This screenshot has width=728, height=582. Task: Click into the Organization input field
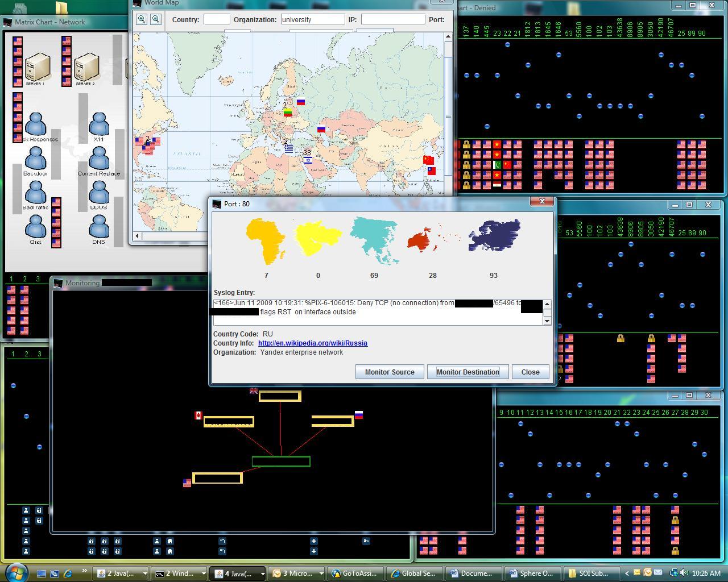pos(313,19)
